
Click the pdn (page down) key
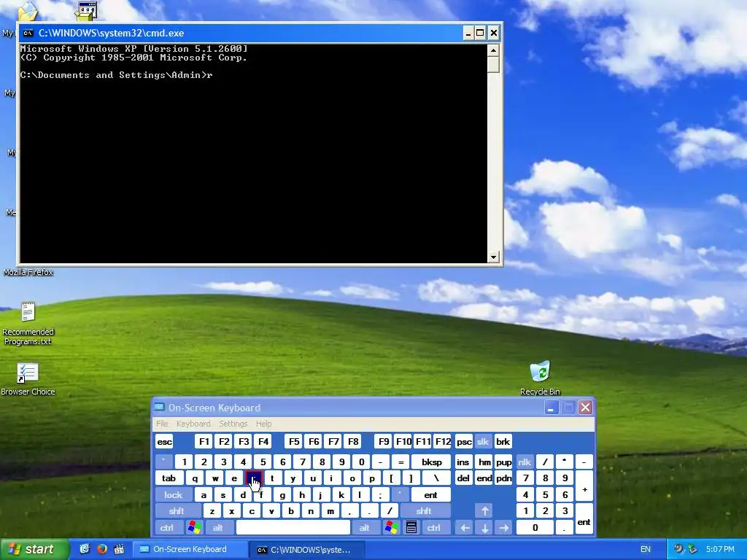point(504,478)
